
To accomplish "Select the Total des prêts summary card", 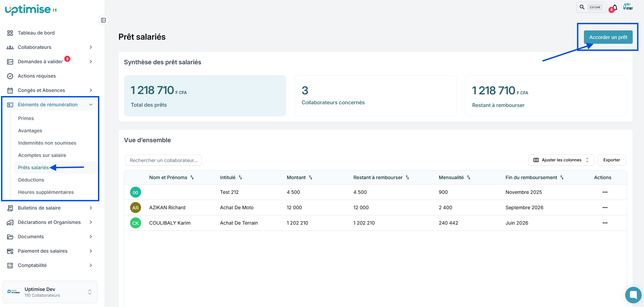I will tap(205, 96).
